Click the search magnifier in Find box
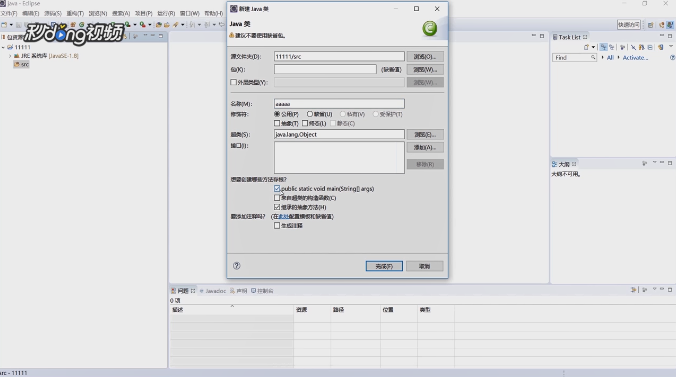The image size is (676, 377). (x=593, y=57)
